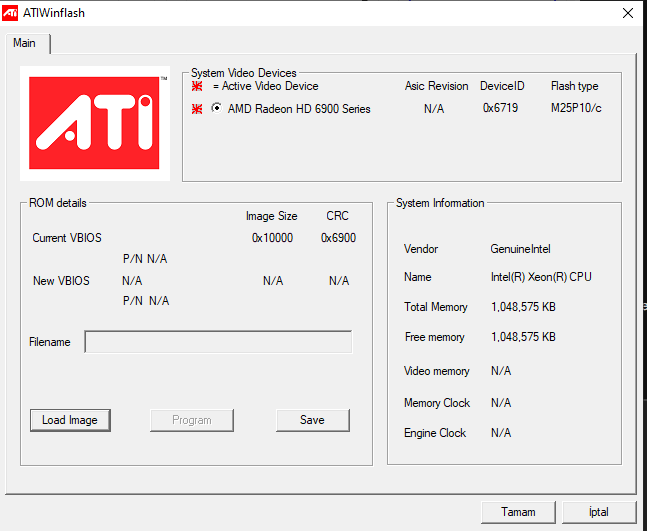The height and width of the screenshot is (531, 647).
Task: Click the Asic Revision column header
Action: click(x=437, y=86)
